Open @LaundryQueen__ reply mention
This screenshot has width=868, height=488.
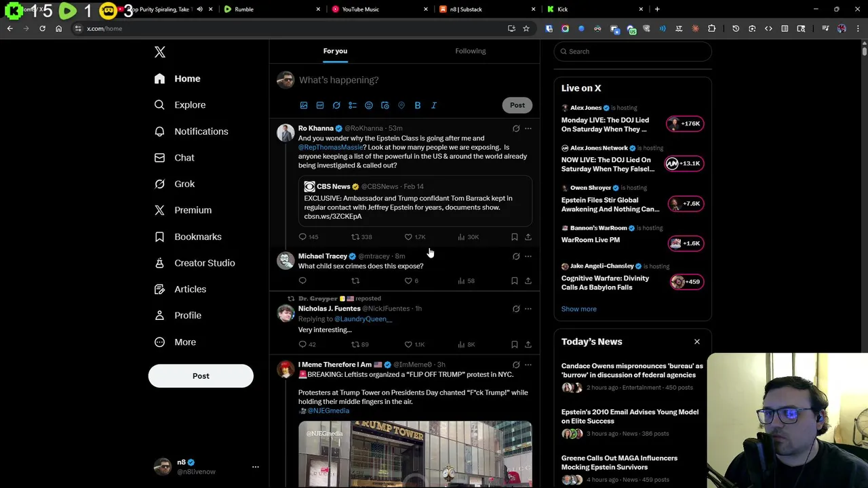[x=363, y=319]
